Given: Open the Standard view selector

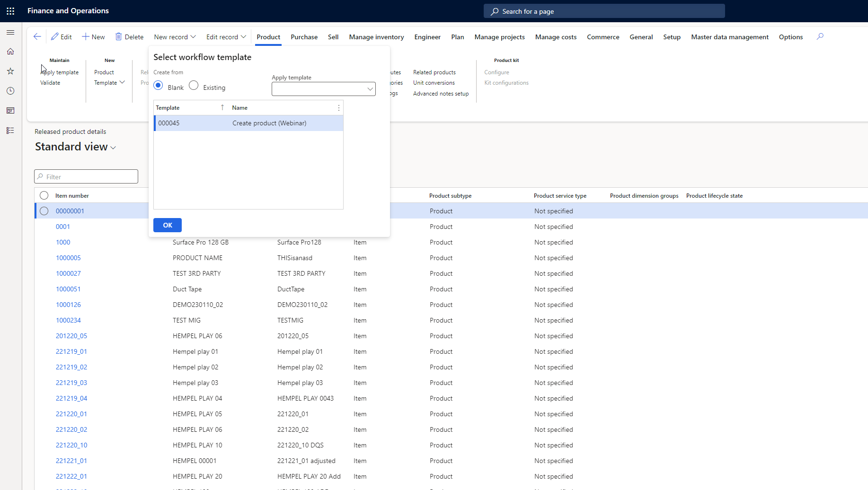Looking at the screenshot, I should tap(76, 147).
